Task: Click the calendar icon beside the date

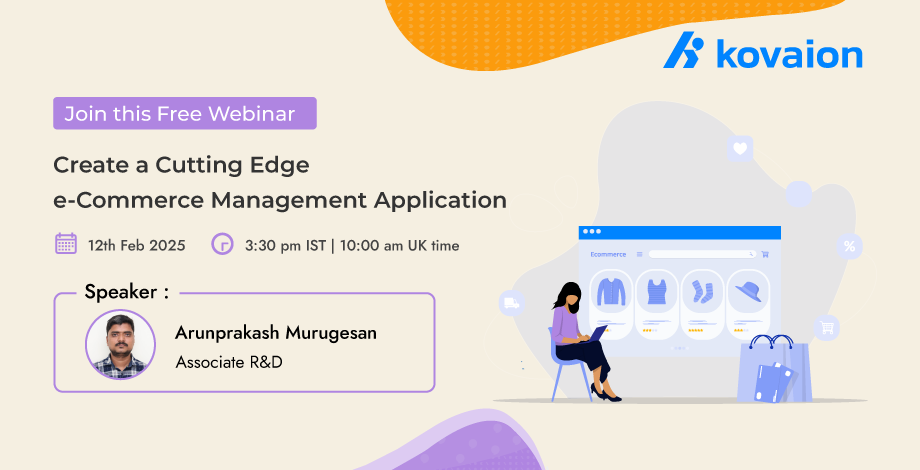Action: point(66,244)
